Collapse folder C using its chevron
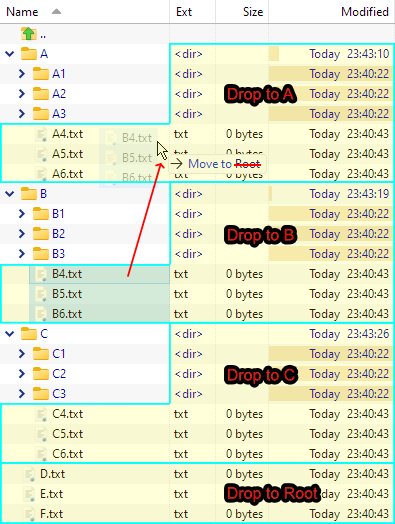This screenshot has height=524, width=395. tap(10, 334)
